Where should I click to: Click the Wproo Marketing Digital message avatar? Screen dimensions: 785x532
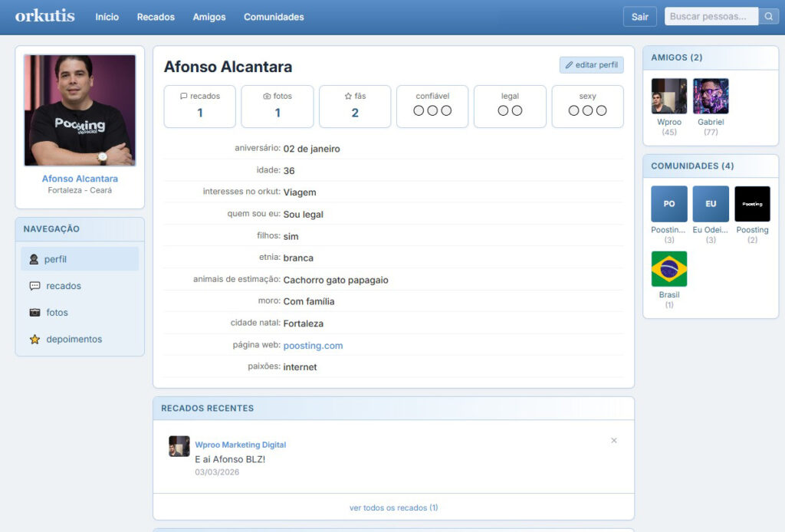click(179, 446)
